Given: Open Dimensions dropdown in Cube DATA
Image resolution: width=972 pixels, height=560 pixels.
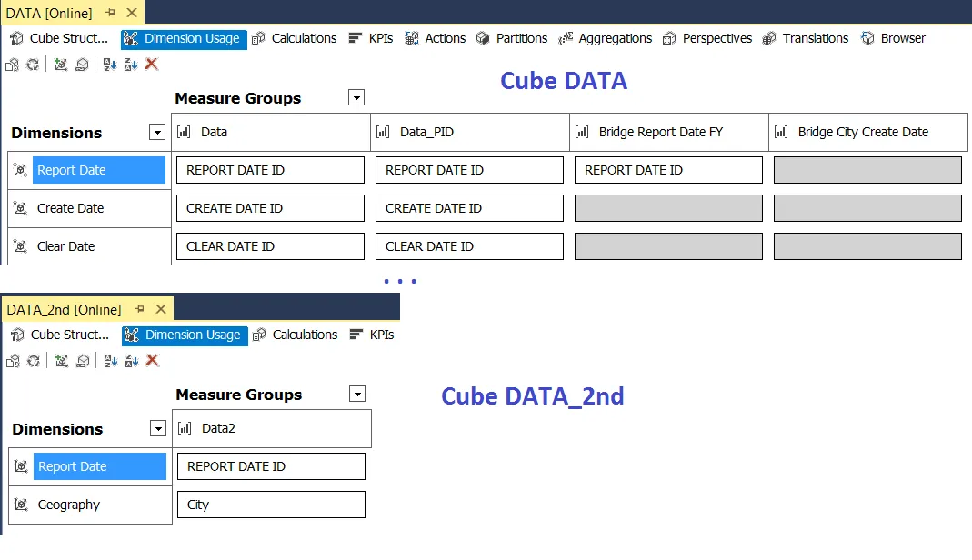Looking at the screenshot, I should (x=157, y=132).
